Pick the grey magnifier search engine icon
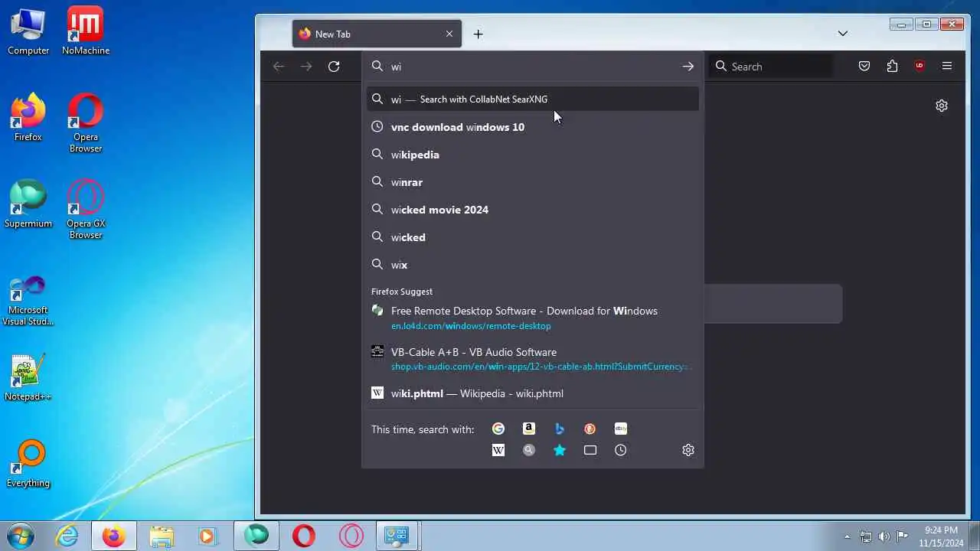 [x=529, y=450]
